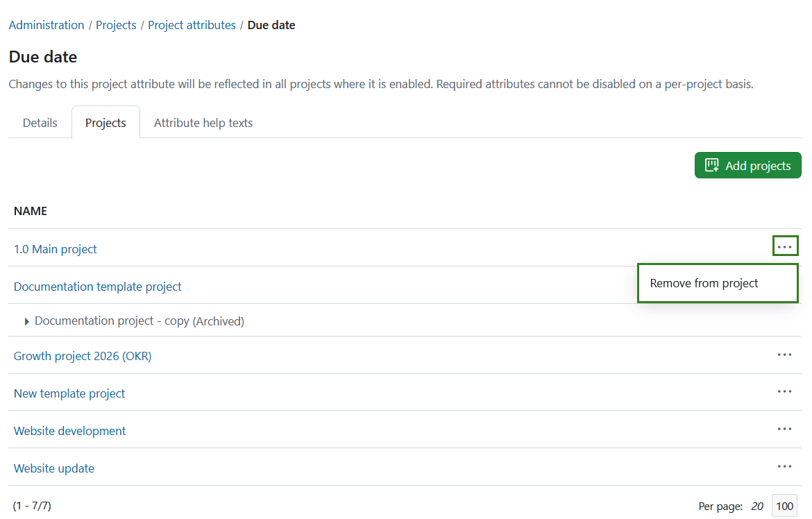Image resolution: width=812 pixels, height=519 pixels.
Task: Open actions menu for Website update
Action: pos(784,466)
